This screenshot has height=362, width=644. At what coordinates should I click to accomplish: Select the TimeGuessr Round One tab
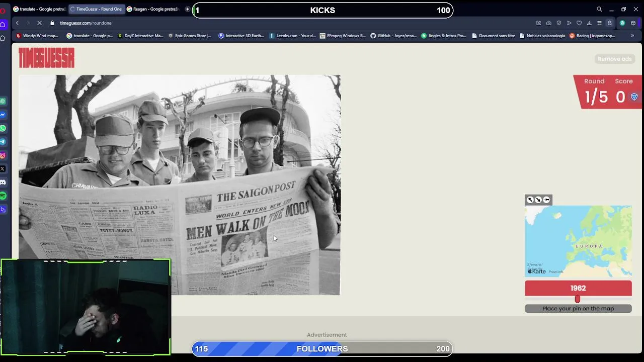click(96, 9)
